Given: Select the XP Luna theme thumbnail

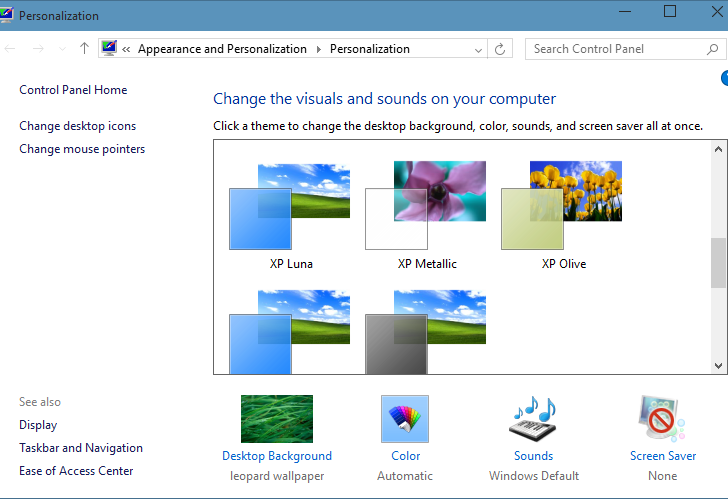Looking at the screenshot, I should coord(290,206).
